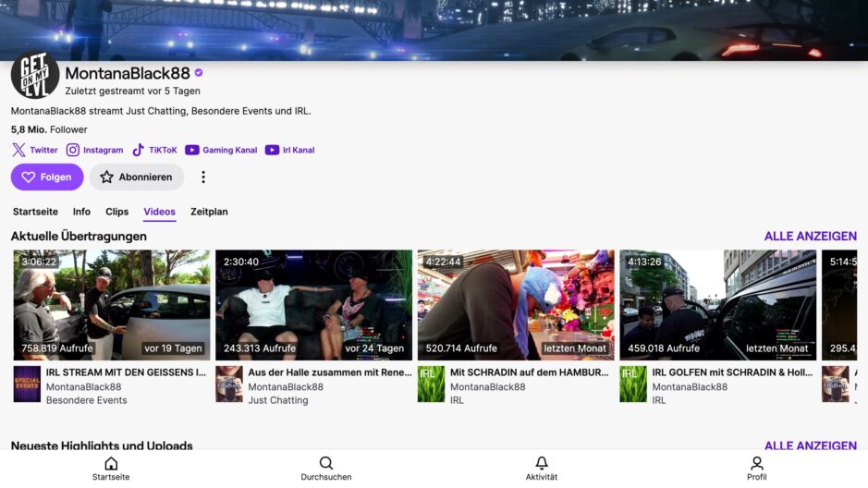868x488 pixels.
Task: Open title 'Mit SCHRADIN auf dem HAMBUR...'
Action: [530, 372]
